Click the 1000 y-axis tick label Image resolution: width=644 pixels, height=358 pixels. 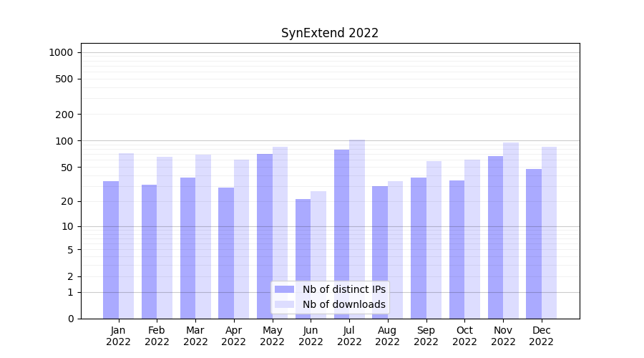point(61,52)
